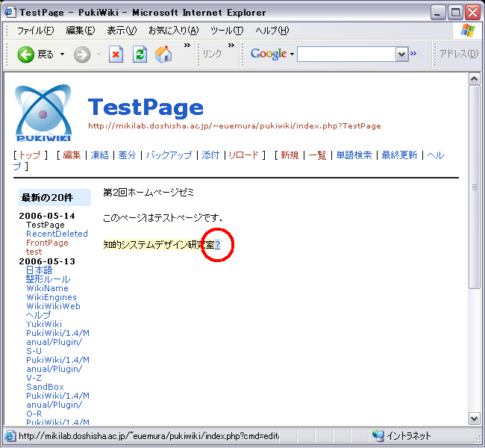Open YukiWiki in the sidebar
This screenshot has width=485, height=448.
tap(44, 324)
